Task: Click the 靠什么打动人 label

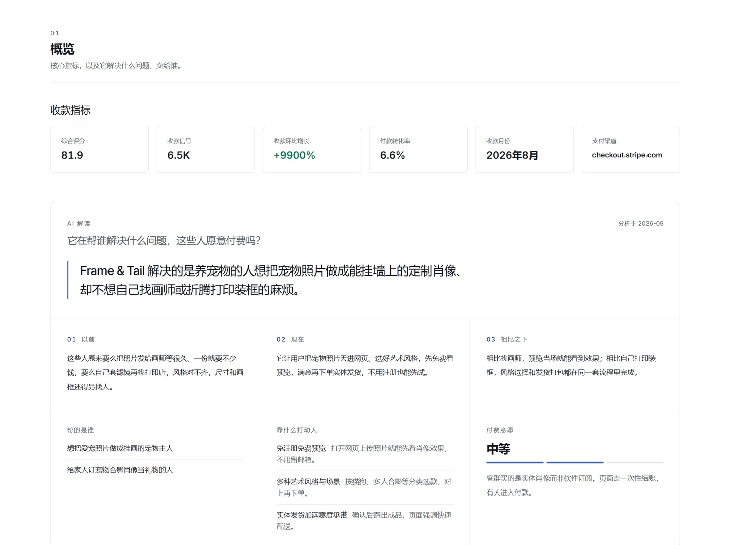Action: tap(297, 430)
